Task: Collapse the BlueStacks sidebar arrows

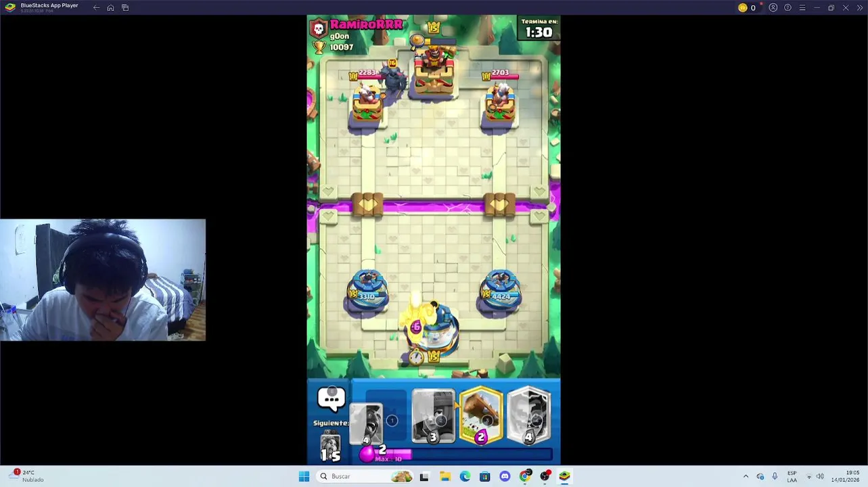Action: pyautogui.click(x=860, y=7)
